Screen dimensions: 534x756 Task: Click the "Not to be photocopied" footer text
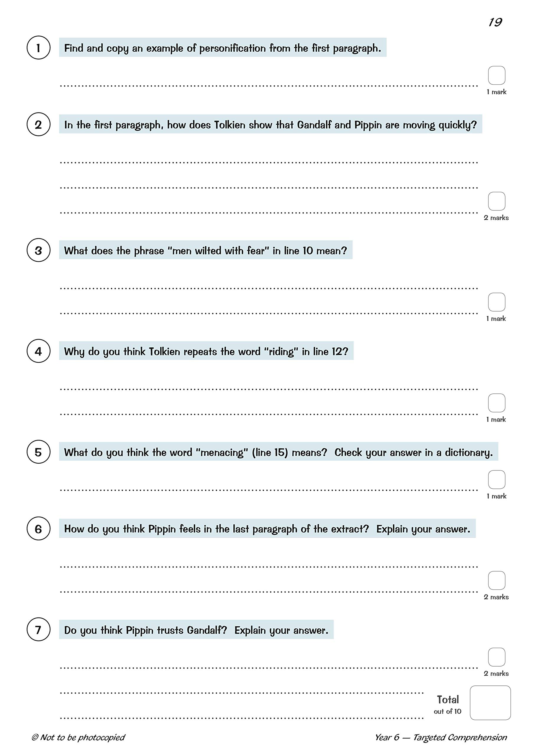pos(78,737)
